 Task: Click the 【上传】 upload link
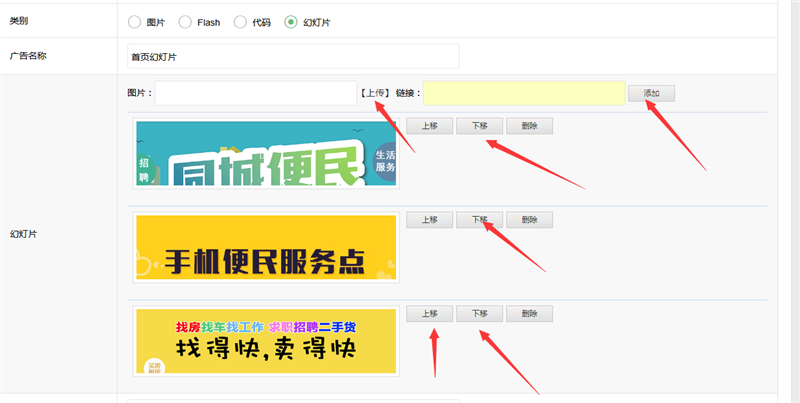375,93
